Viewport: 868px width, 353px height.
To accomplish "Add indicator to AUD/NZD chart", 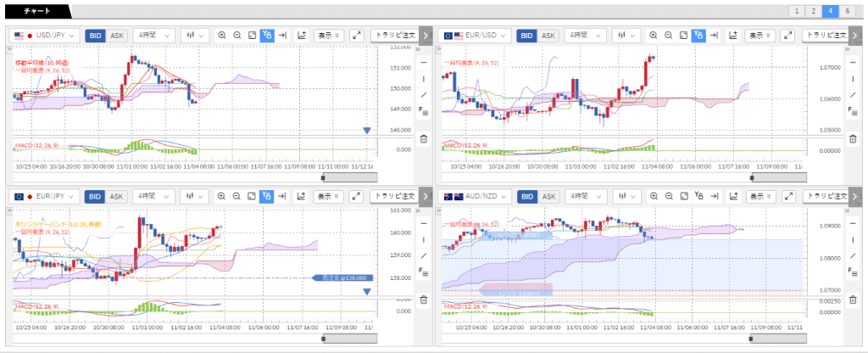I will [x=734, y=197].
